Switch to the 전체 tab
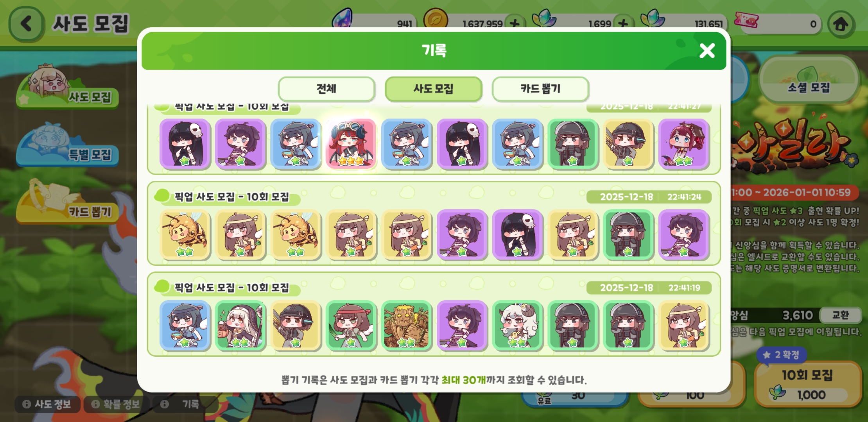This screenshot has height=422, width=868. (326, 89)
